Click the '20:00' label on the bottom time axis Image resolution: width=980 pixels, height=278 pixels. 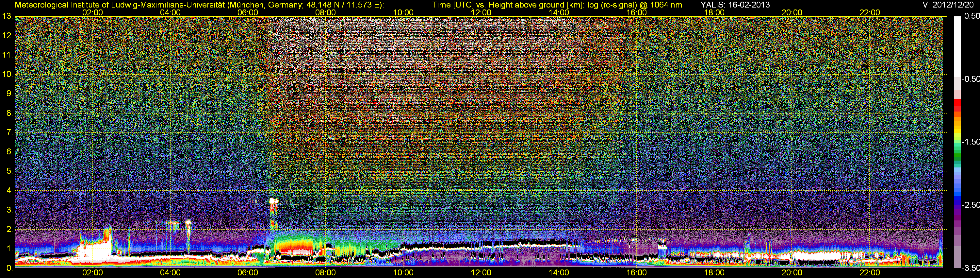792,273
